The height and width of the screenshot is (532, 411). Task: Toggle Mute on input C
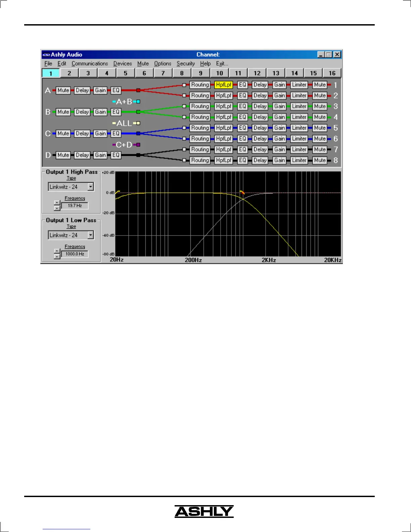point(63,133)
